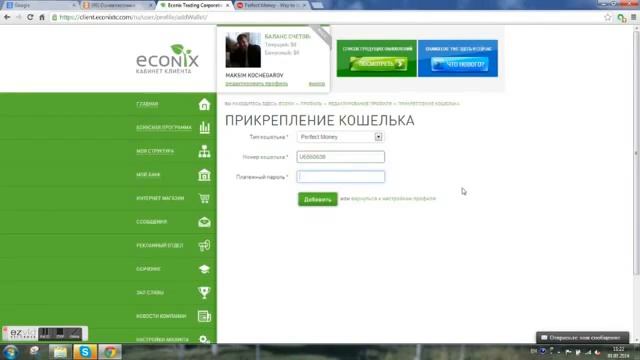The height and width of the screenshot is (360, 640).
Task: Open the chat notification popup at bottom right
Action: tap(582, 338)
